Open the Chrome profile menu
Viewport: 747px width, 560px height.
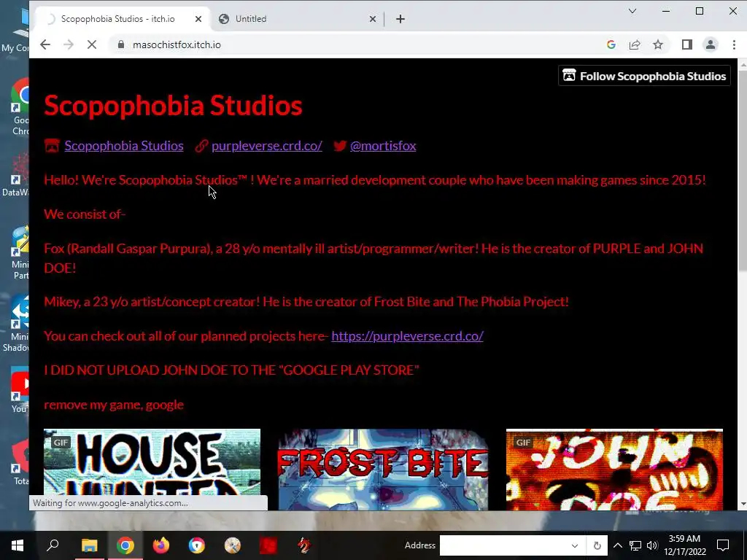click(x=711, y=44)
